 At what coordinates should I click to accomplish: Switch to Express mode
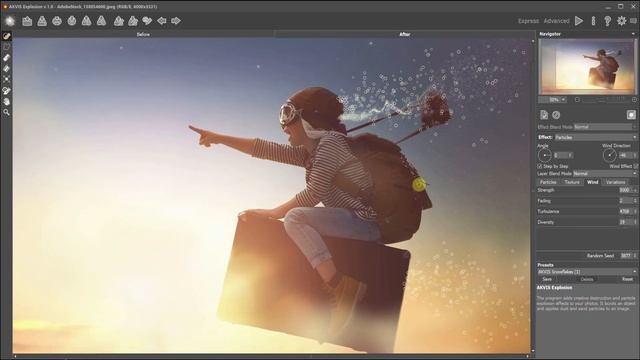[528, 21]
